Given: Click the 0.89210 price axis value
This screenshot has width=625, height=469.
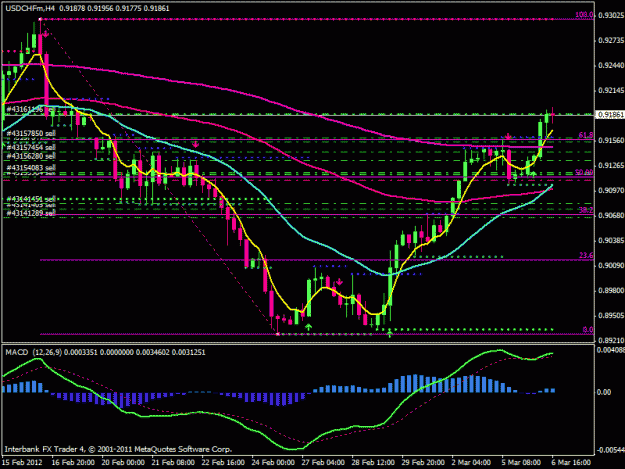Looking at the screenshot, I should (611, 340).
